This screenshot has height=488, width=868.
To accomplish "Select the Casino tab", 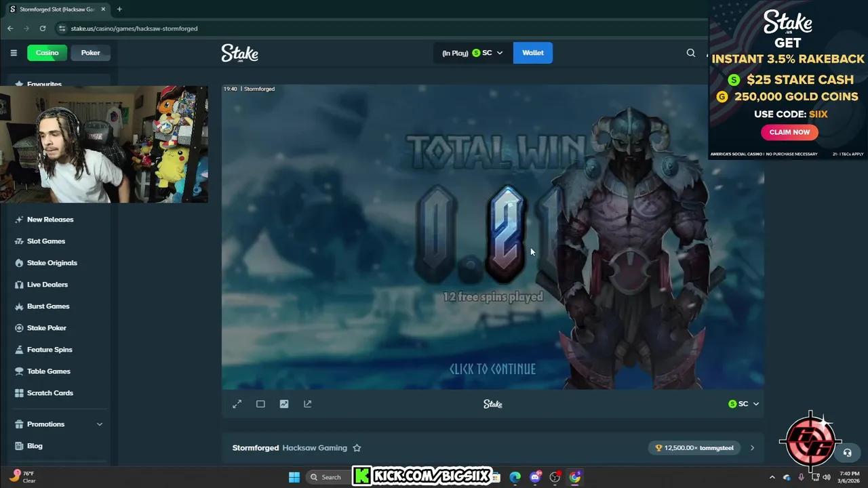I will [x=46, y=52].
